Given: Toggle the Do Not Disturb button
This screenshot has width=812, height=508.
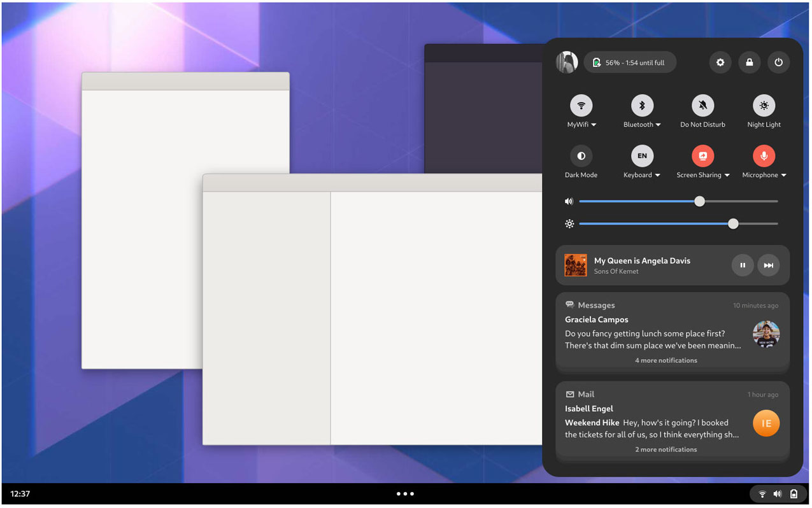Looking at the screenshot, I should tap(703, 106).
